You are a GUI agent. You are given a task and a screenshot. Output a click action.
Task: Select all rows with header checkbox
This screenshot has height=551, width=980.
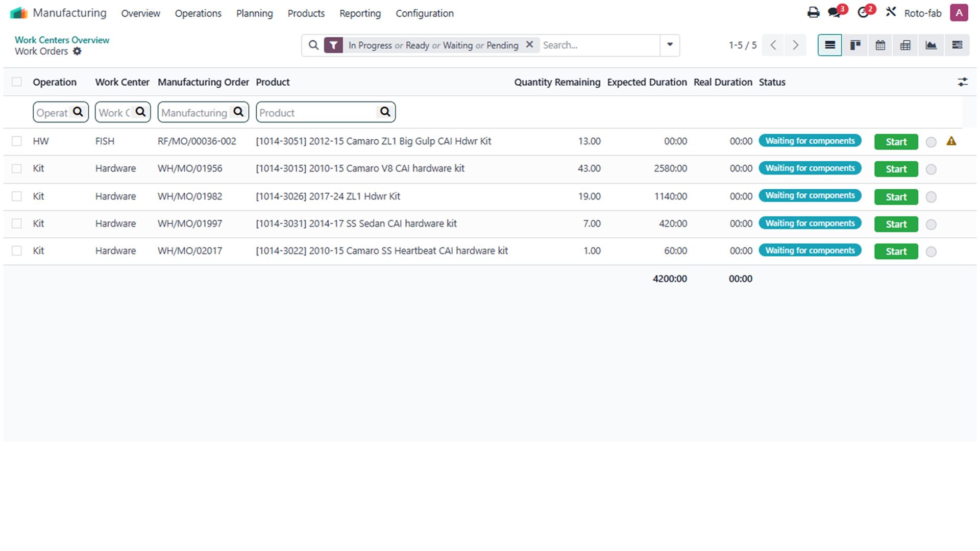coord(17,82)
